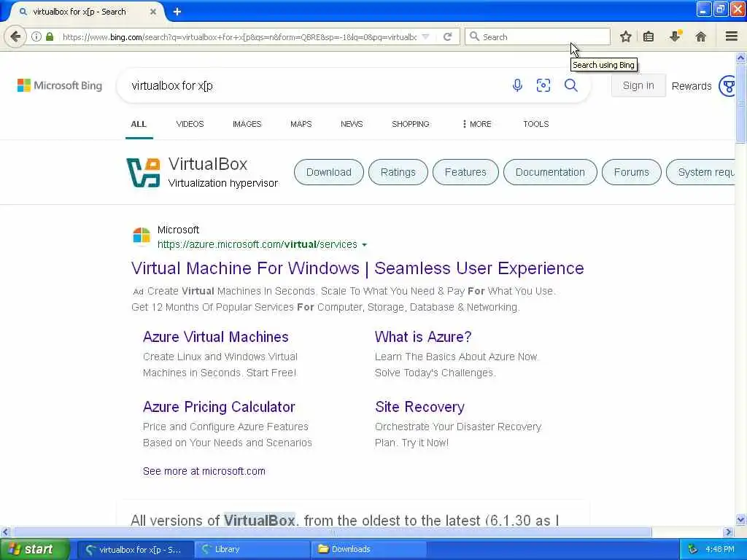The image size is (747, 560).
Task: Switch to VIDEOS results tab
Action: click(190, 124)
